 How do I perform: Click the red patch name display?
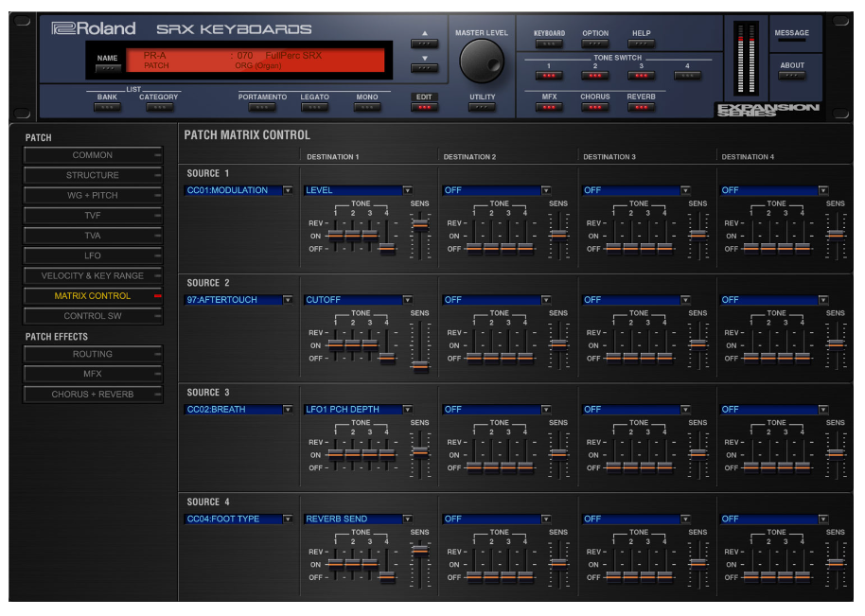(256, 61)
